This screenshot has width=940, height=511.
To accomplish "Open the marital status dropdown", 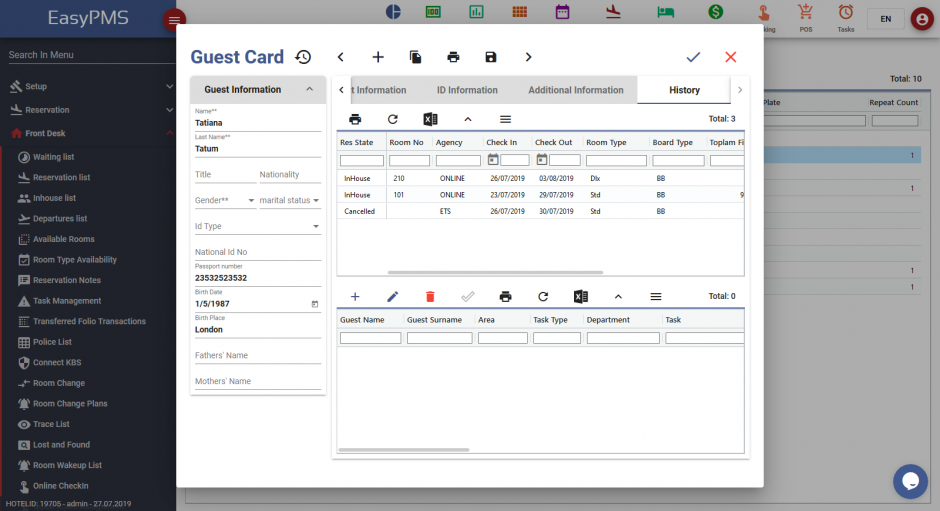I will pyautogui.click(x=289, y=201).
